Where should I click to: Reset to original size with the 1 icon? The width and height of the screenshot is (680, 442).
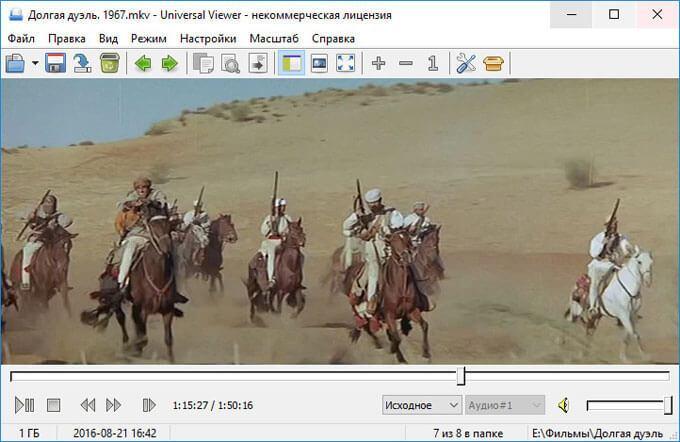433,63
